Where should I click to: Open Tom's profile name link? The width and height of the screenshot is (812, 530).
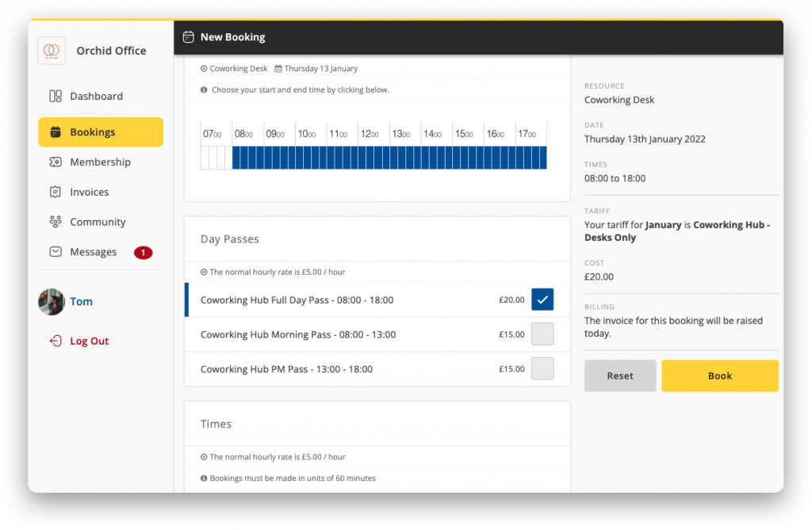click(x=82, y=302)
